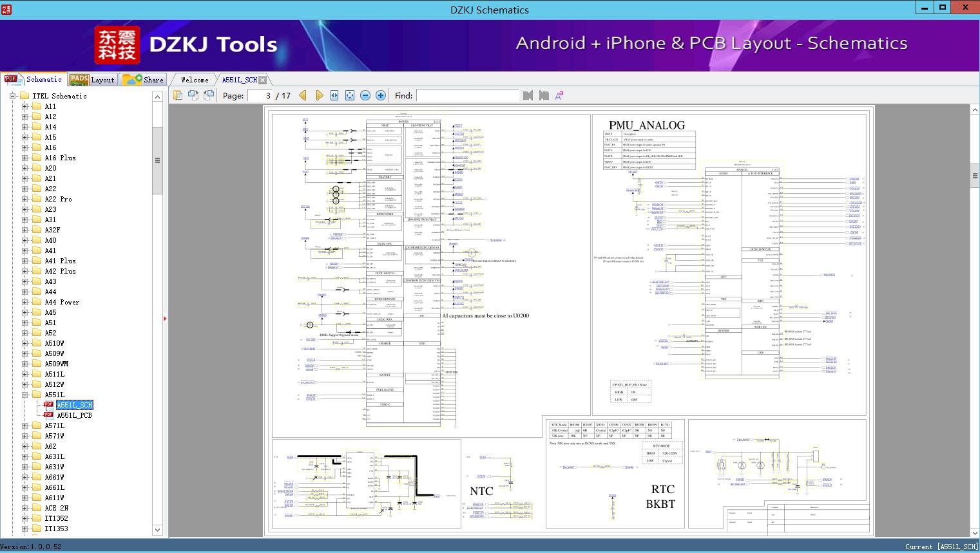
Task: Open the Share tab
Action: click(x=144, y=80)
